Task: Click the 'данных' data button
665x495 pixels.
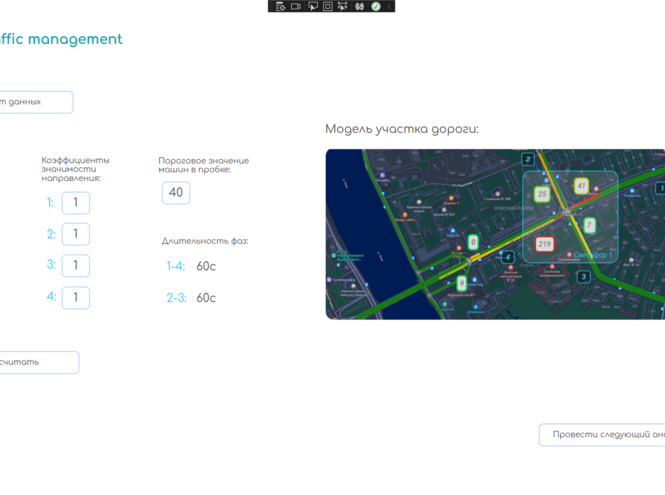Action: click(x=35, y=102)
